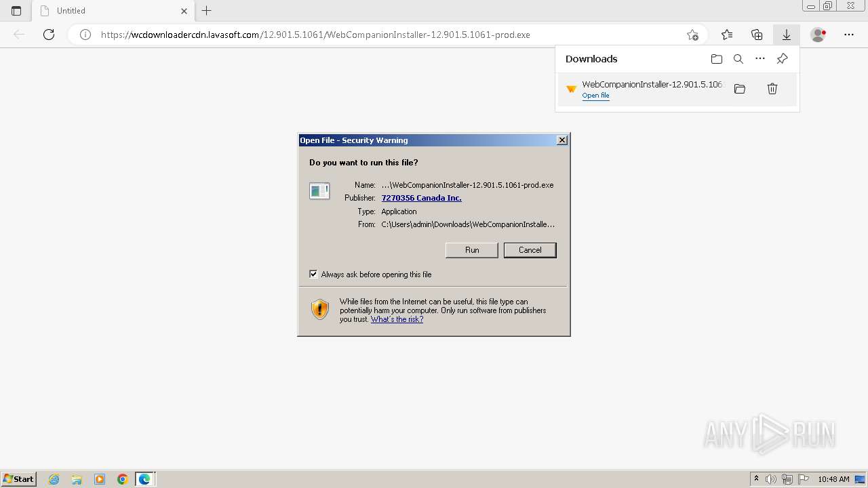868x488 pixels.
Task: Click the Start button
Action: click(19, 479)
